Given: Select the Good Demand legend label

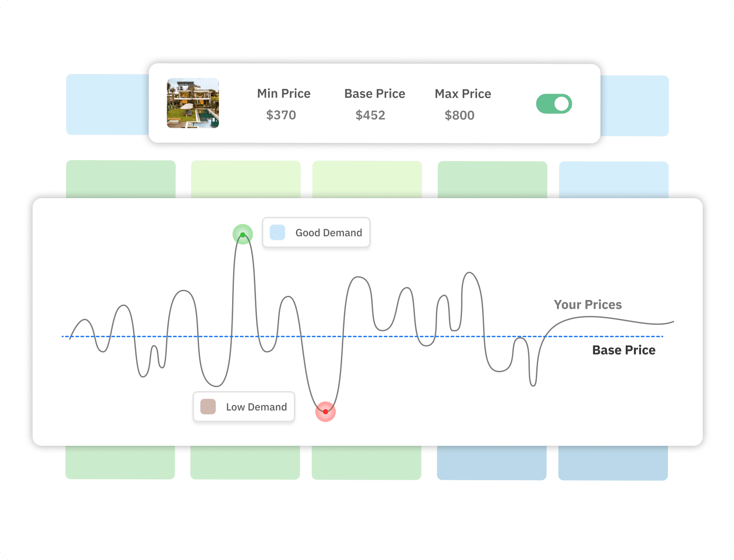Looking at the screenshot, I should coord(328,233).
